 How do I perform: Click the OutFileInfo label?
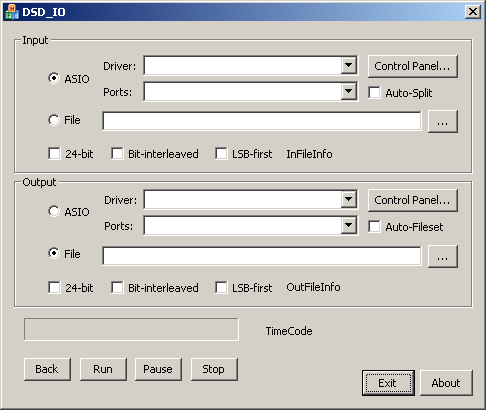(x=313, y=287)
